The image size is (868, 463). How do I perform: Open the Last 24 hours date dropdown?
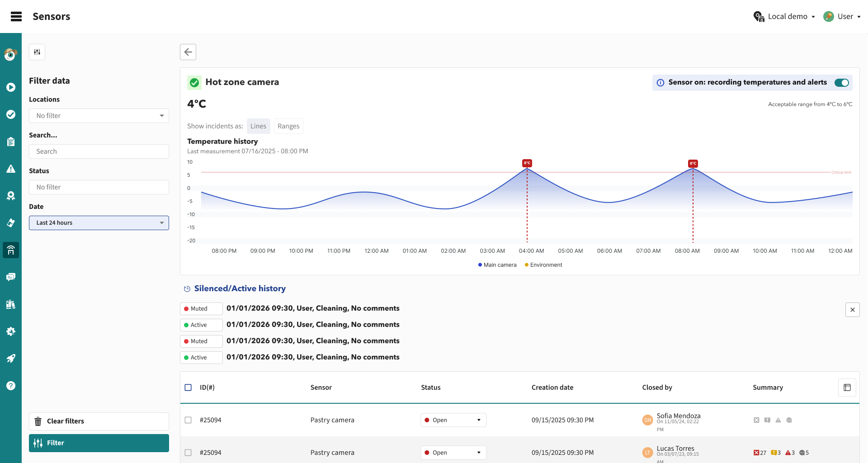(x=99, y=223)
